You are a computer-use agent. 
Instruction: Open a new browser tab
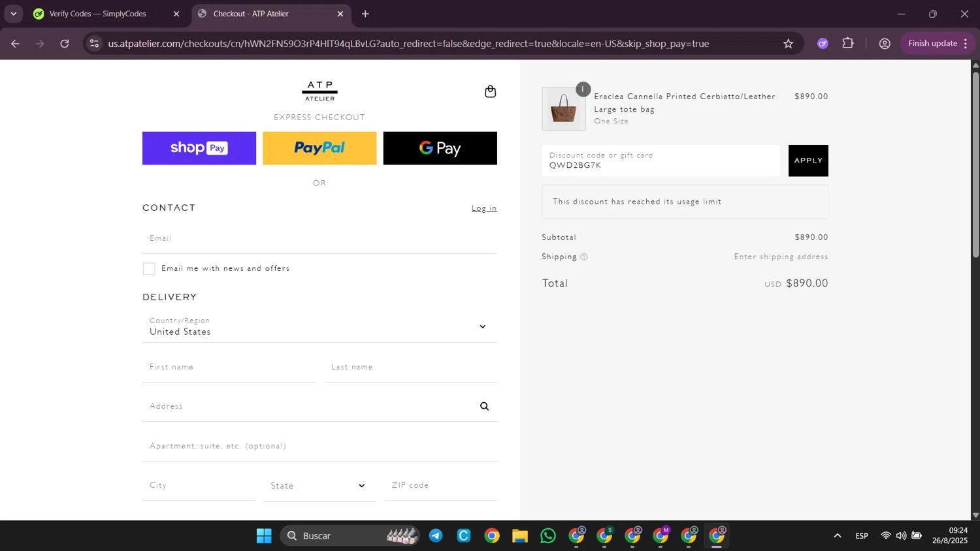(x=365, y=14)
